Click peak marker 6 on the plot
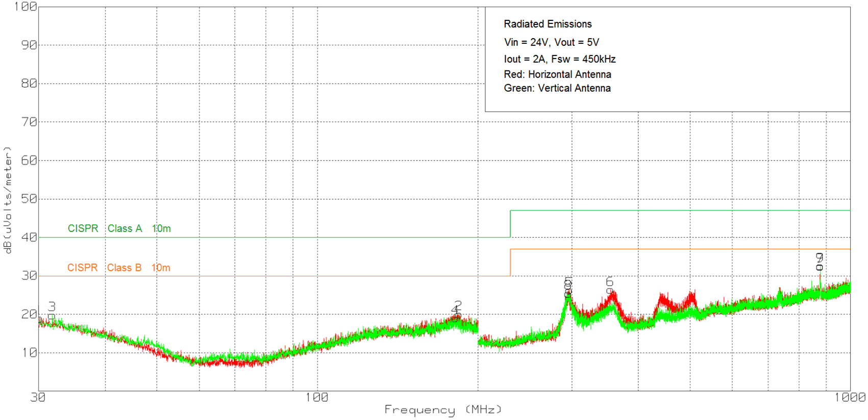This screenshot has height=420, width=868. [609, 282]
